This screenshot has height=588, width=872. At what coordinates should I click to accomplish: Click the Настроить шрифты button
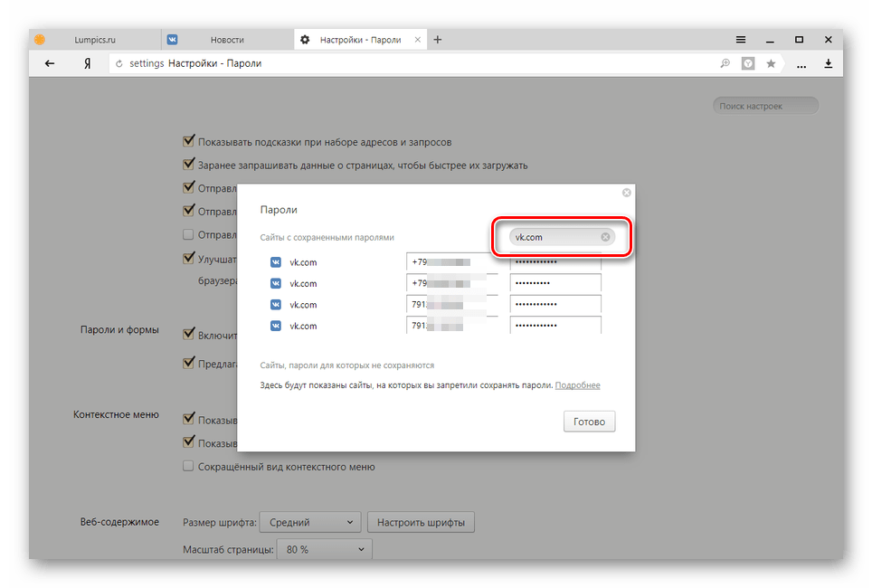click(421, 522)
